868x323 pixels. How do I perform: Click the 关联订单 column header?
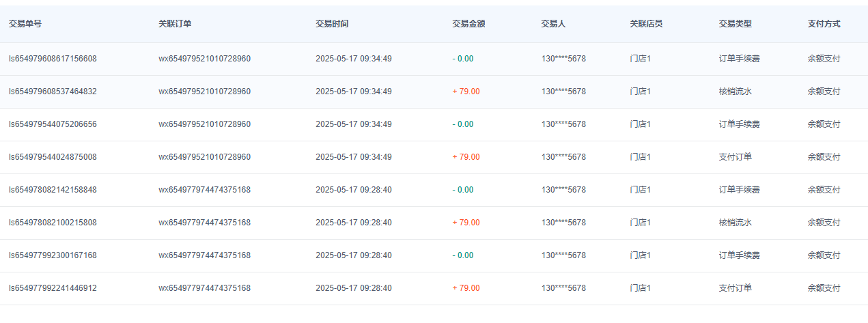(175, 24)
